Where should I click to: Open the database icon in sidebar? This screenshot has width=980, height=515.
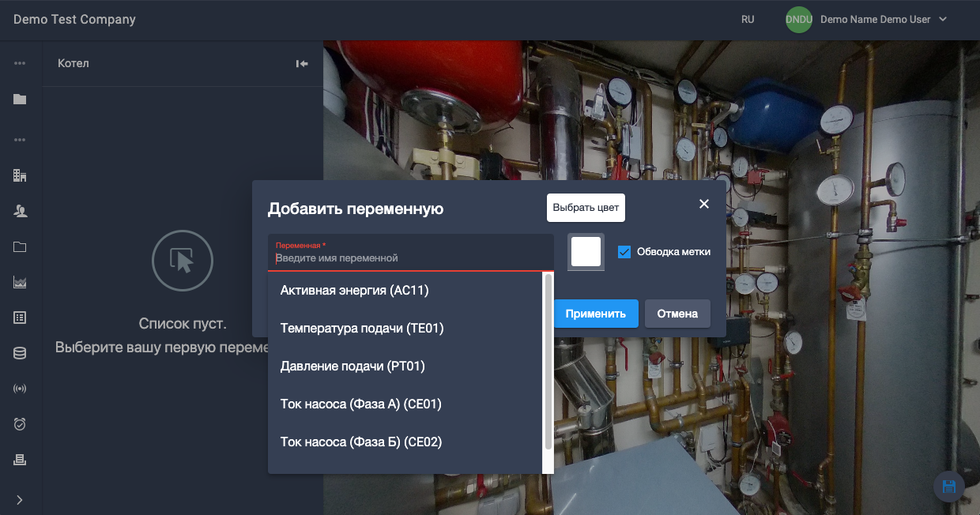(x=20, y=353)
